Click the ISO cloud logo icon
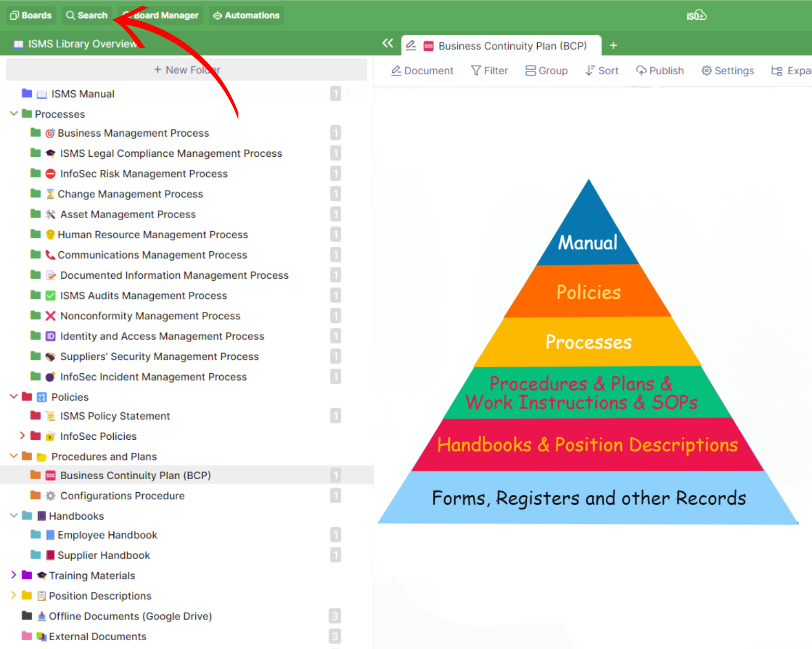812x649 pixels. (696, 16)
